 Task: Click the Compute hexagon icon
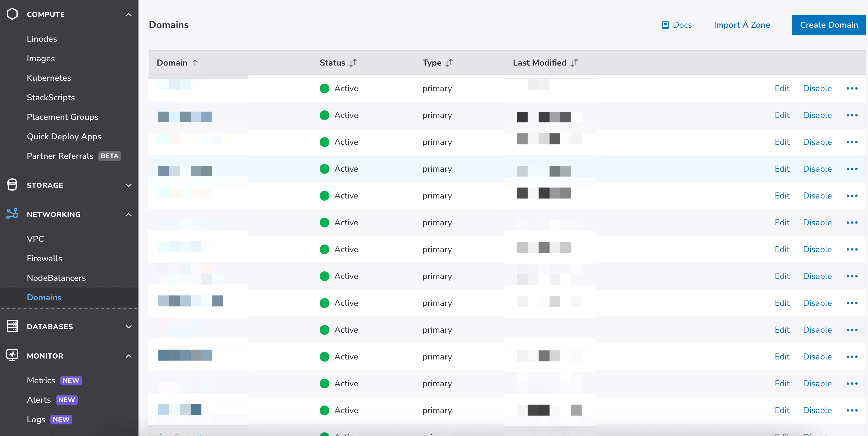[12, 14]
